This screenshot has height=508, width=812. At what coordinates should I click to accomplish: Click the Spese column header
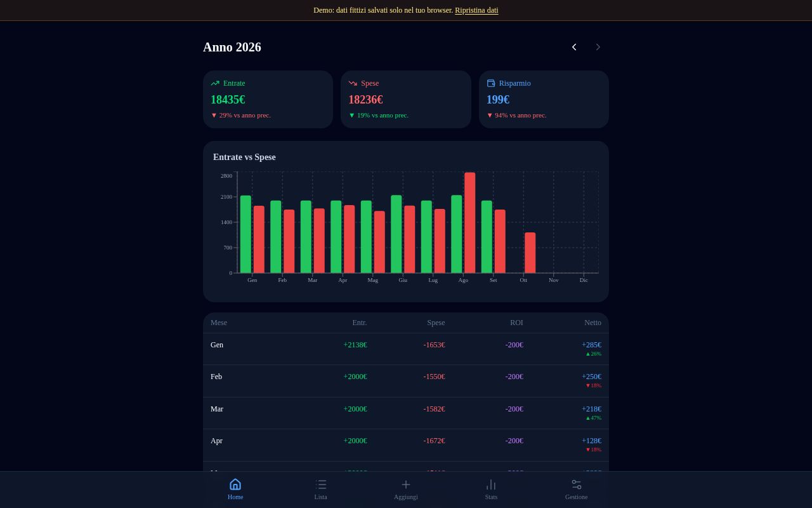pos(436,323)
